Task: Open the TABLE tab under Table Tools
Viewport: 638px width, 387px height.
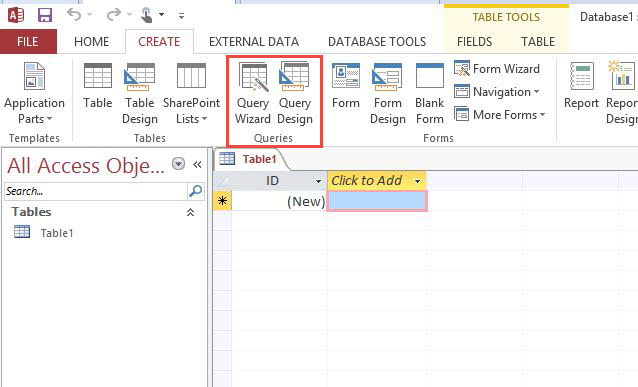Action: 538,42
